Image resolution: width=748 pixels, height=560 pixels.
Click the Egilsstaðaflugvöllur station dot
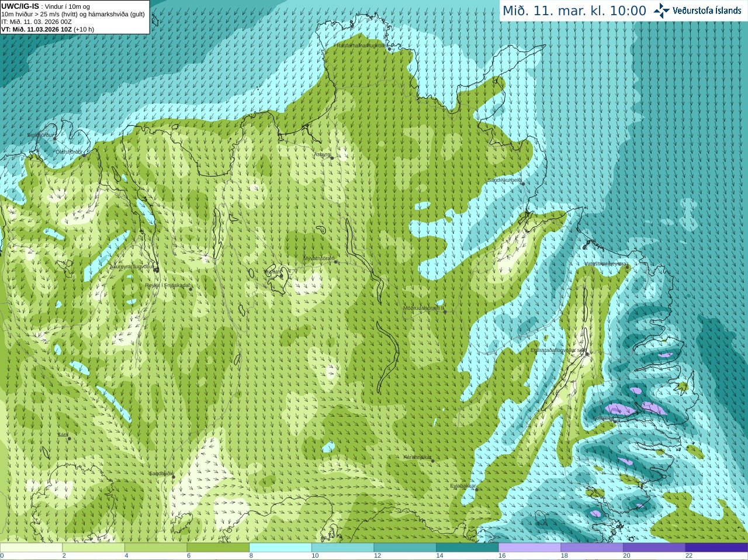(587, 354)
